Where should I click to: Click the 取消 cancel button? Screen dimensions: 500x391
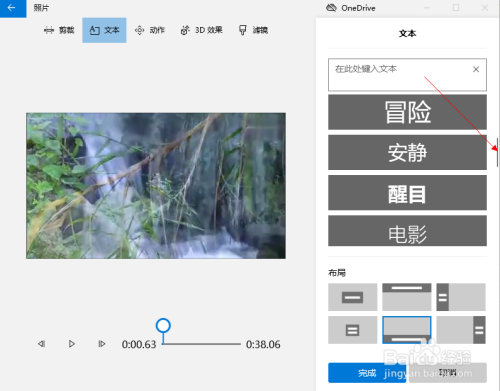(448, 373)
